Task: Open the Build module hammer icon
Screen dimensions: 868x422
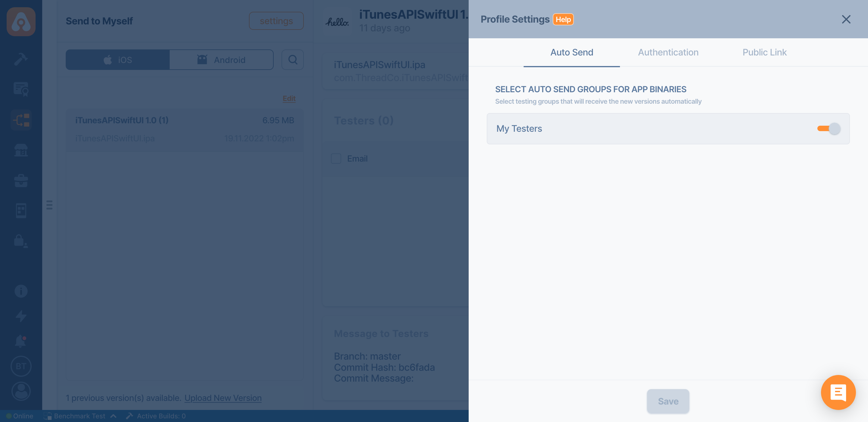Action: coord(21,59)
